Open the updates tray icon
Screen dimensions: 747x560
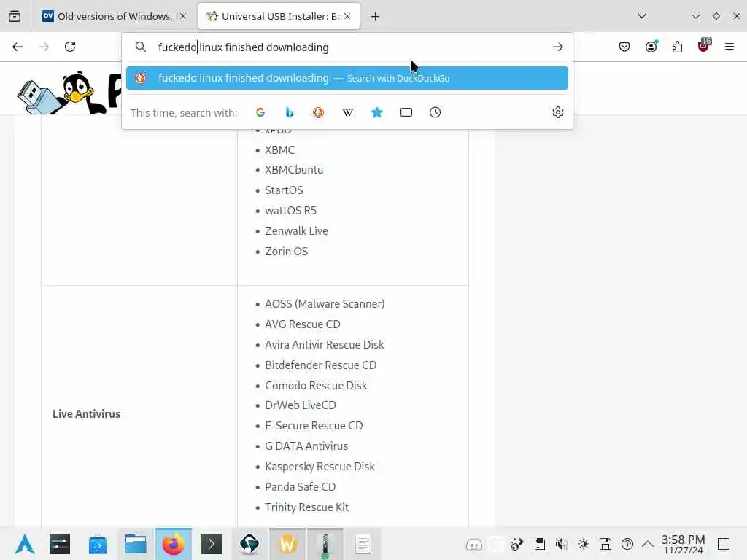point(627,544)
